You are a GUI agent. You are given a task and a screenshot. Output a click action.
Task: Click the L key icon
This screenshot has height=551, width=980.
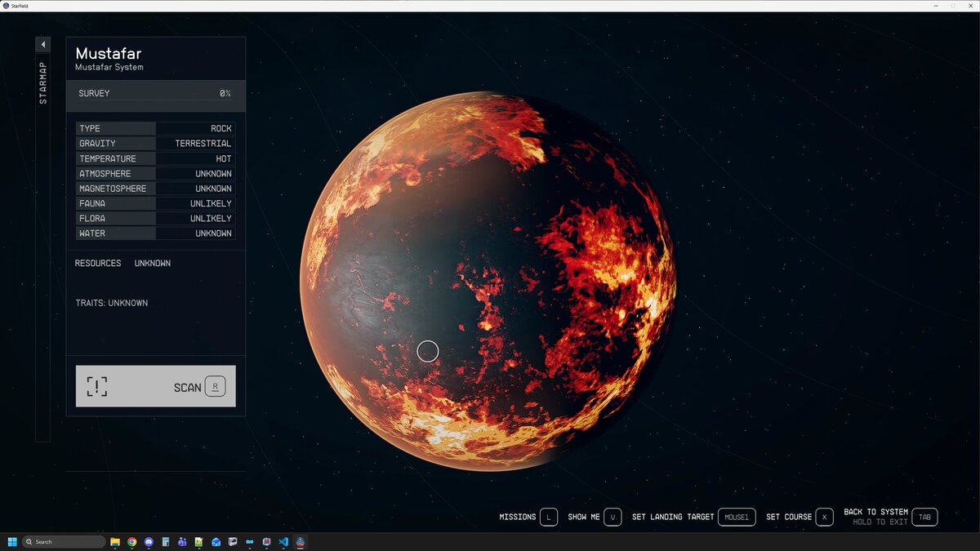549,518
